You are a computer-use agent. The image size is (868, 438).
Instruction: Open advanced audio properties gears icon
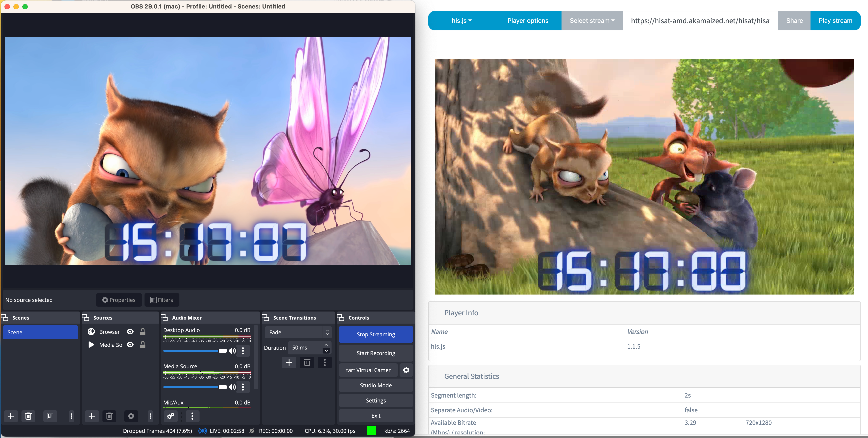170,416
